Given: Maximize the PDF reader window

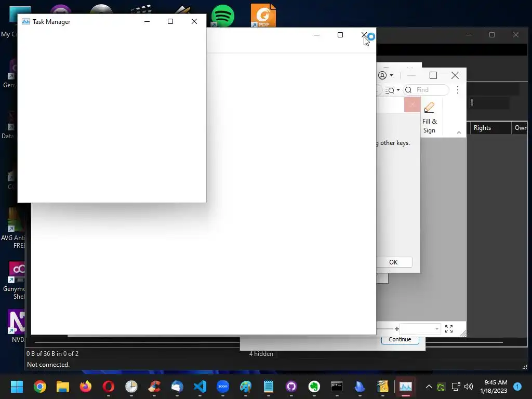Looking at the screenshot, I should coord(433,75).
